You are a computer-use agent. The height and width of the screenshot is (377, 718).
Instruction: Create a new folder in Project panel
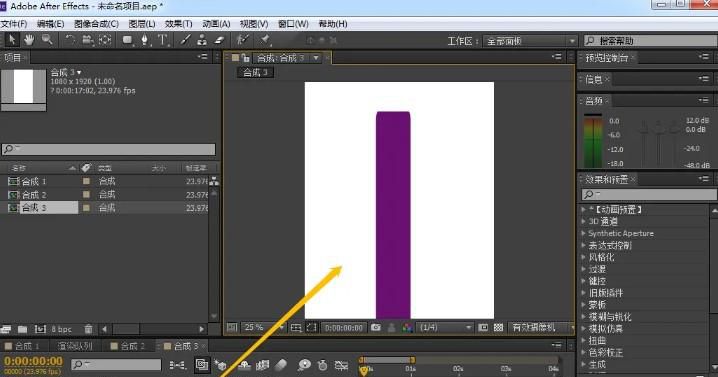pos(22,329)
